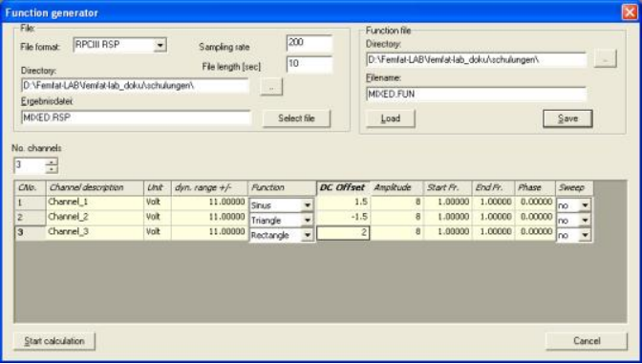
Task: Select Unit cell of Channel_2
Action: coord(158,217)
